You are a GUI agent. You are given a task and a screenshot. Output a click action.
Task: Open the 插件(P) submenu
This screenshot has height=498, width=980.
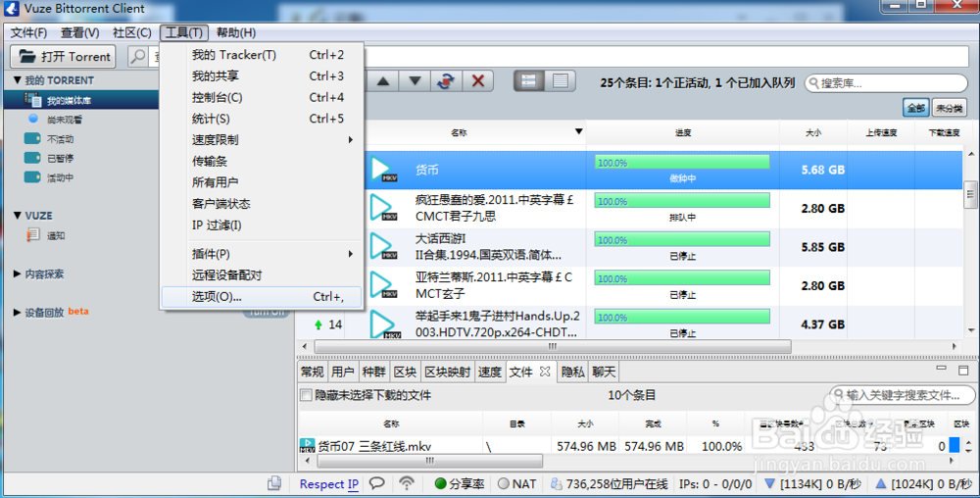pyautogui.click(x=262, y=254)
